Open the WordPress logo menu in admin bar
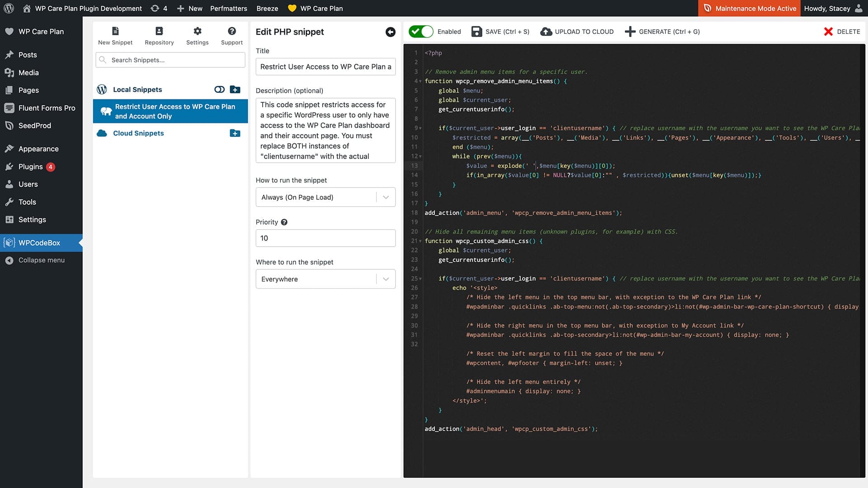The height and width of the screenshot is (488, 868). [x=9, y=8]
